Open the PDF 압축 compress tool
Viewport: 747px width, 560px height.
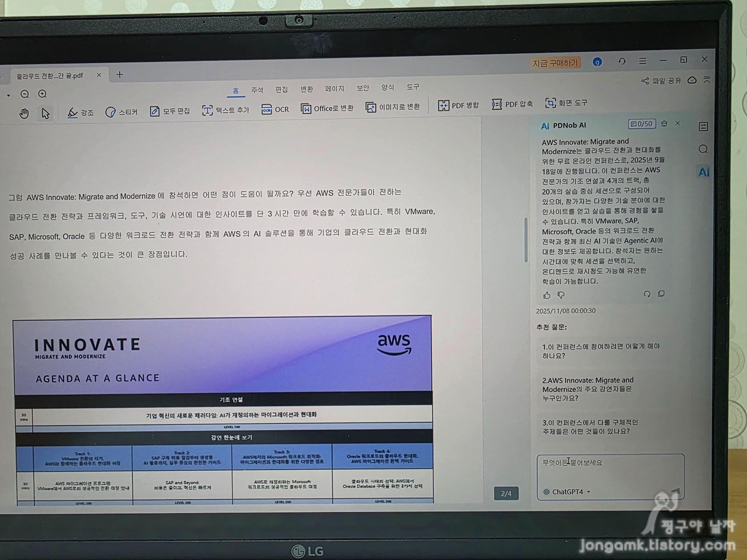click(x=512, y=104)
